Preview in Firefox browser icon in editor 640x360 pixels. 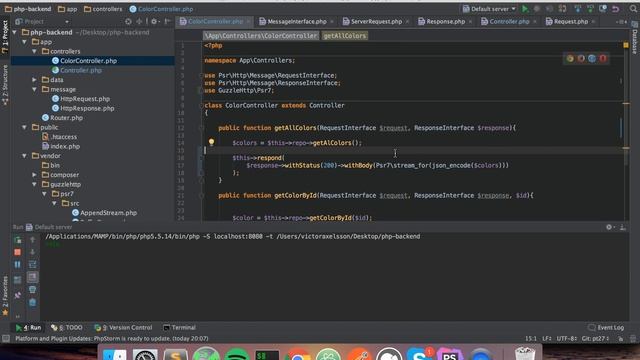pyautogui.click(x=581, y=58)
